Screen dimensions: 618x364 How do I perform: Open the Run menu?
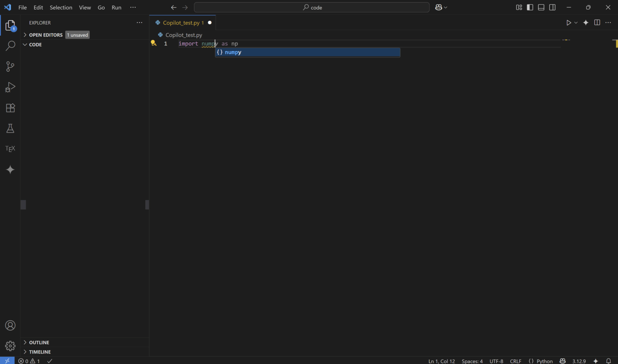[116, 7]
